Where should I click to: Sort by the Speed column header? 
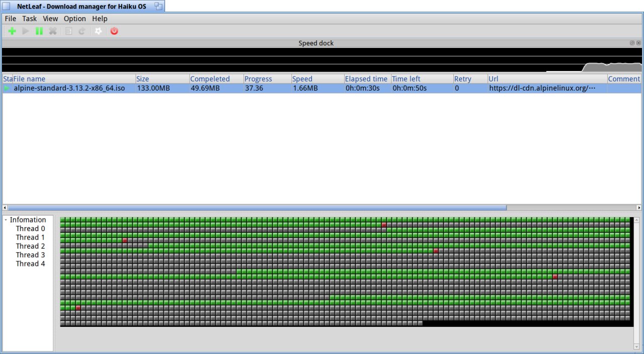(318, 79)
